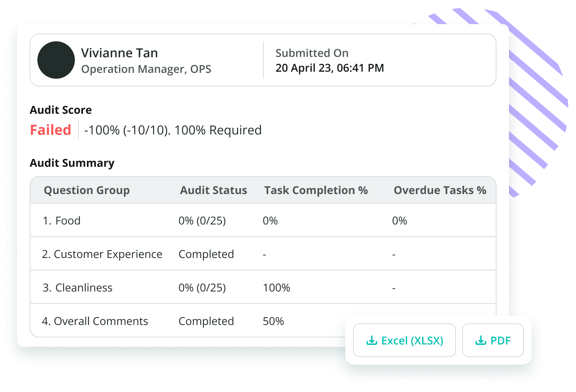The height and width of the screenshot is (392, 576).
Task: Select the red Failed status label
Action: point(50,130)
